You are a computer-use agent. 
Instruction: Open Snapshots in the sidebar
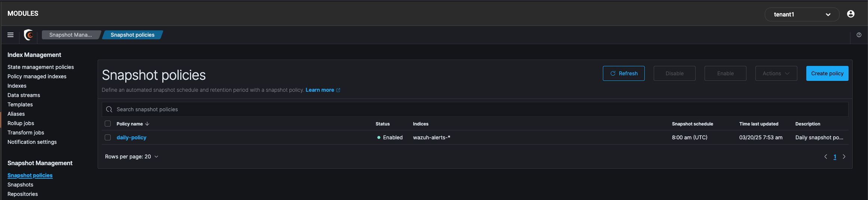pyautogui.click(x=20, y=185)
